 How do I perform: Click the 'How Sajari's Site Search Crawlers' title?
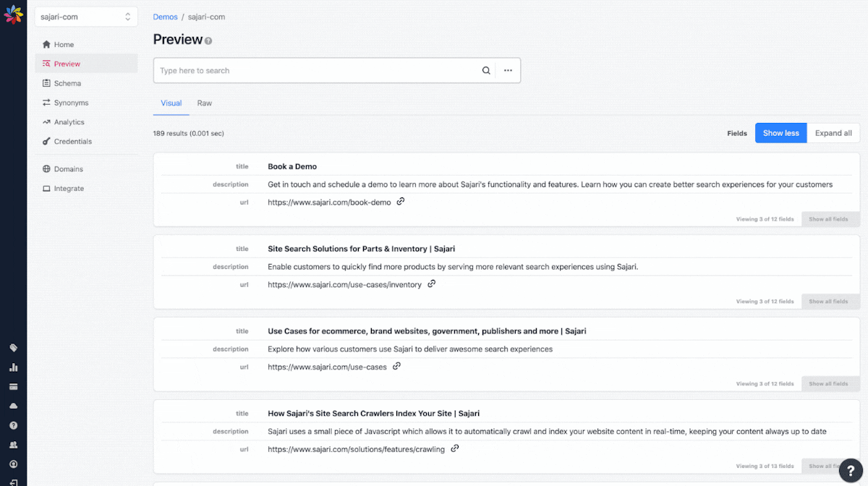374,414
